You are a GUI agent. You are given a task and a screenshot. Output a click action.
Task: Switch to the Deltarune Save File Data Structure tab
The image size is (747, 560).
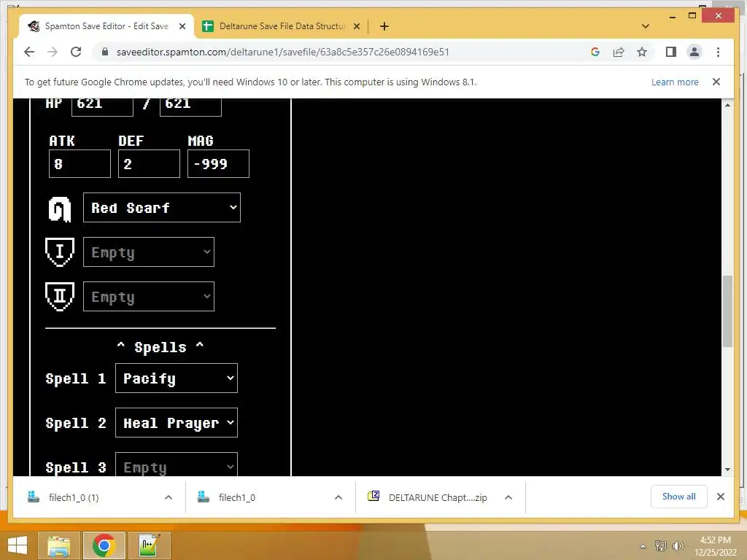[x=281, y=26]
